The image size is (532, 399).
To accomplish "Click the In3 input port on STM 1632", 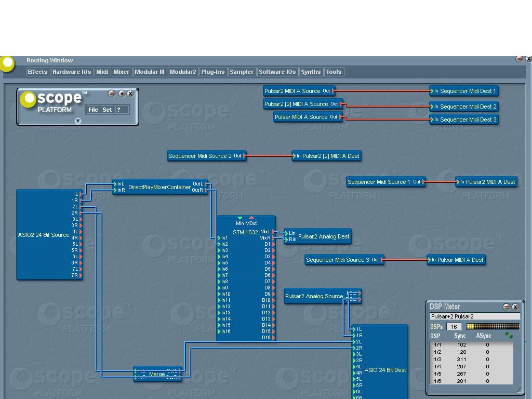I will [219, 250].
